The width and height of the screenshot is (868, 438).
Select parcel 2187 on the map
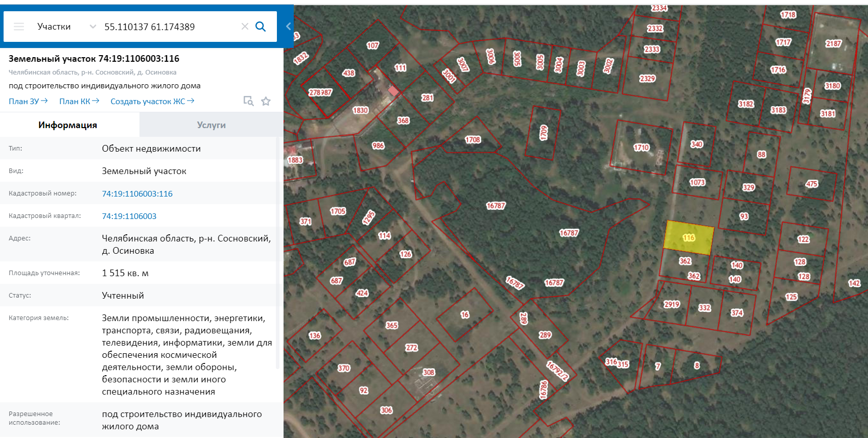coord(833,43)
